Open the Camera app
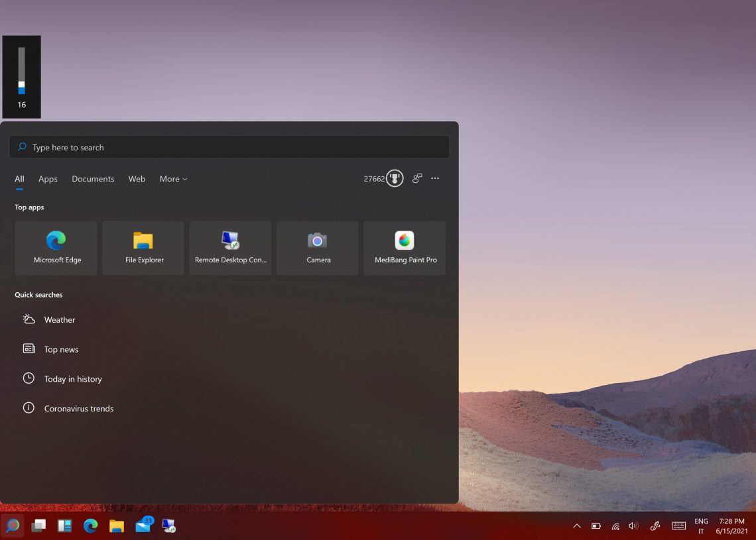 (x=317, y=247)
